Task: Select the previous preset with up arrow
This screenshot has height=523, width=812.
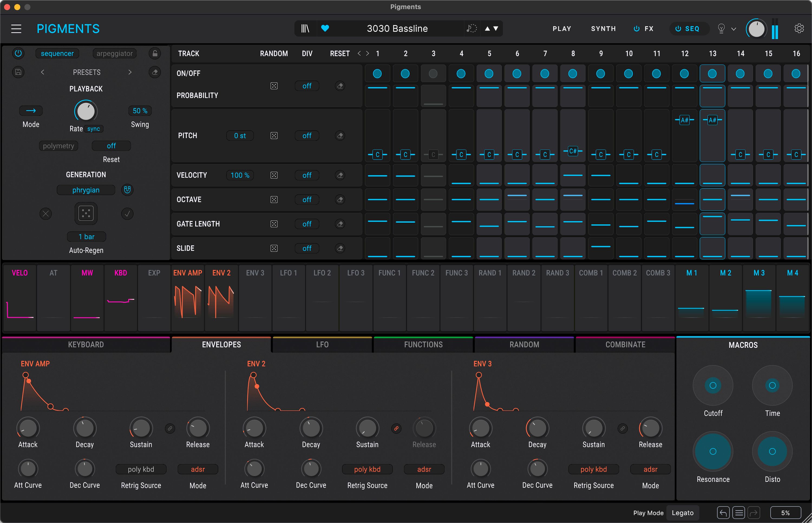Action: [x=487, y=28]
